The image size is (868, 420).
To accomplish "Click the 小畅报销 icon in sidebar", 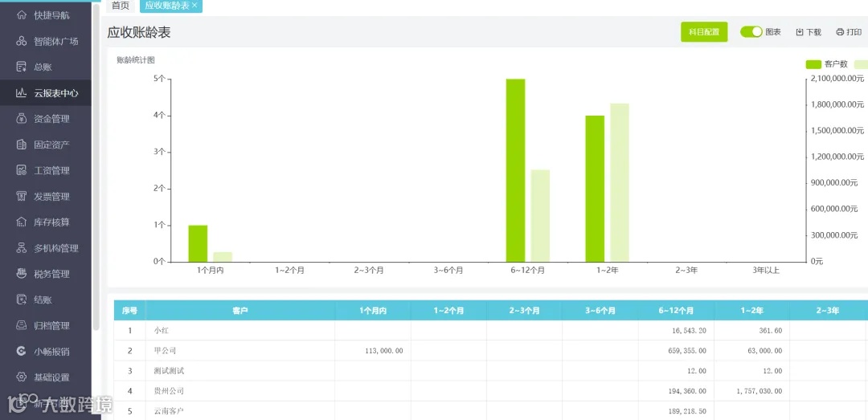I will point(22,352).
